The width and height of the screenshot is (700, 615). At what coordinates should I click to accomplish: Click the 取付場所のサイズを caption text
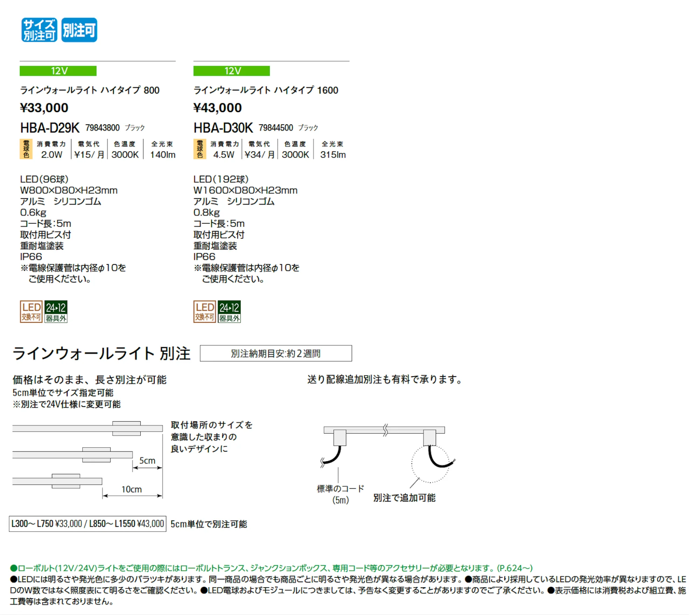pyautogui.click(x=212, y=425)
